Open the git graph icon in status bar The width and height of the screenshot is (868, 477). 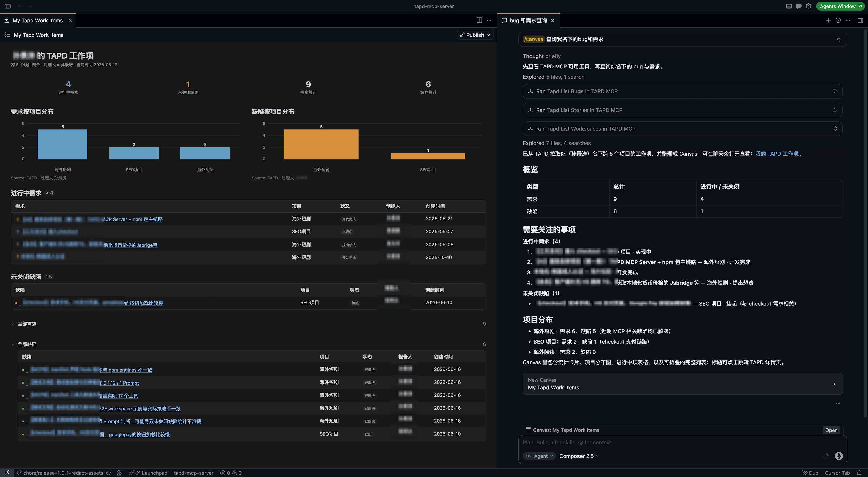pyautogui.click(x=120, y=473)
